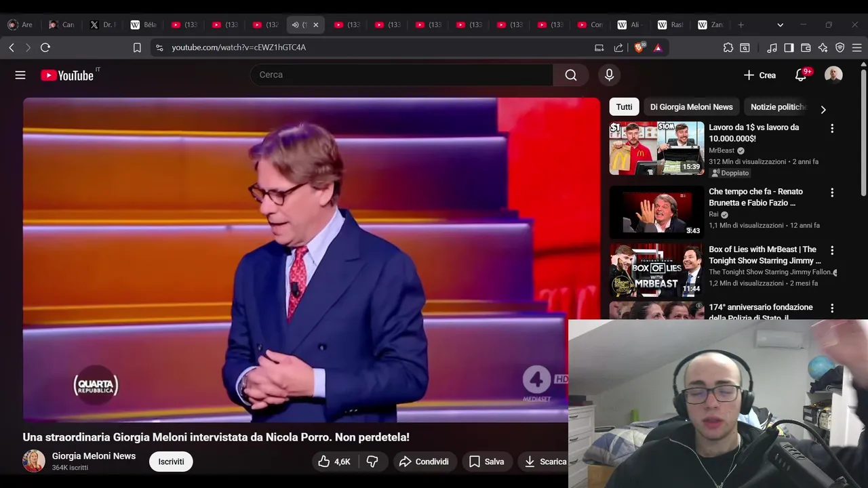
Task: Click the search magnifier button
Action: pos(571,75)
